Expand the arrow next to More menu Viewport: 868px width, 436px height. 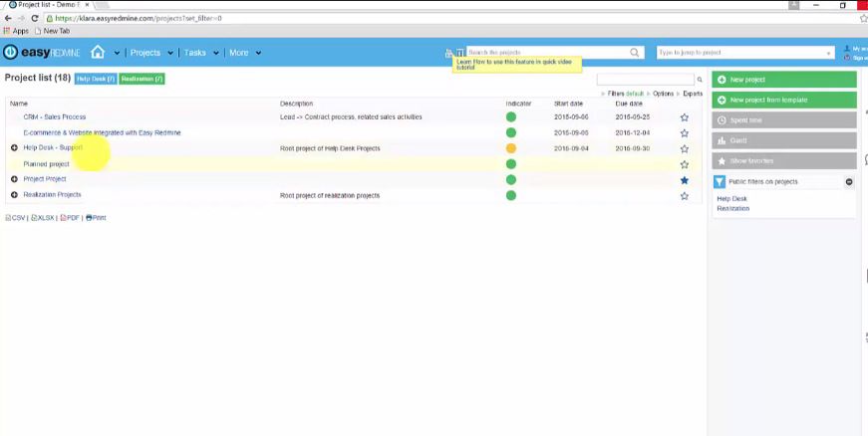(x=258, y=53)
